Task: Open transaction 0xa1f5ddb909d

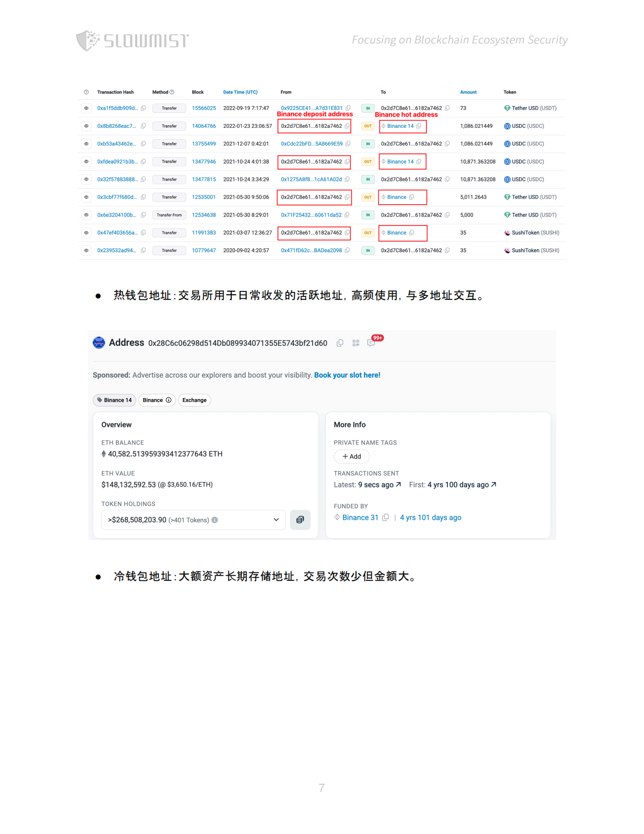Action: (117, 108)
